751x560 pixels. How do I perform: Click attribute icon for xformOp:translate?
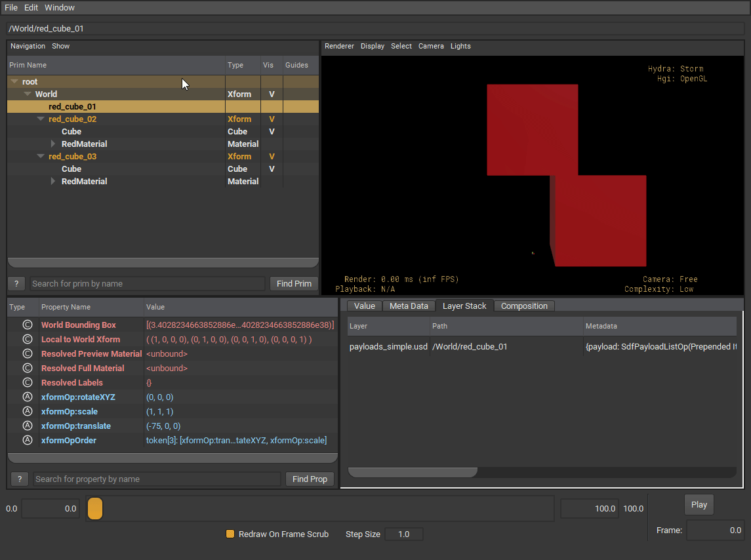pos(28,426)
